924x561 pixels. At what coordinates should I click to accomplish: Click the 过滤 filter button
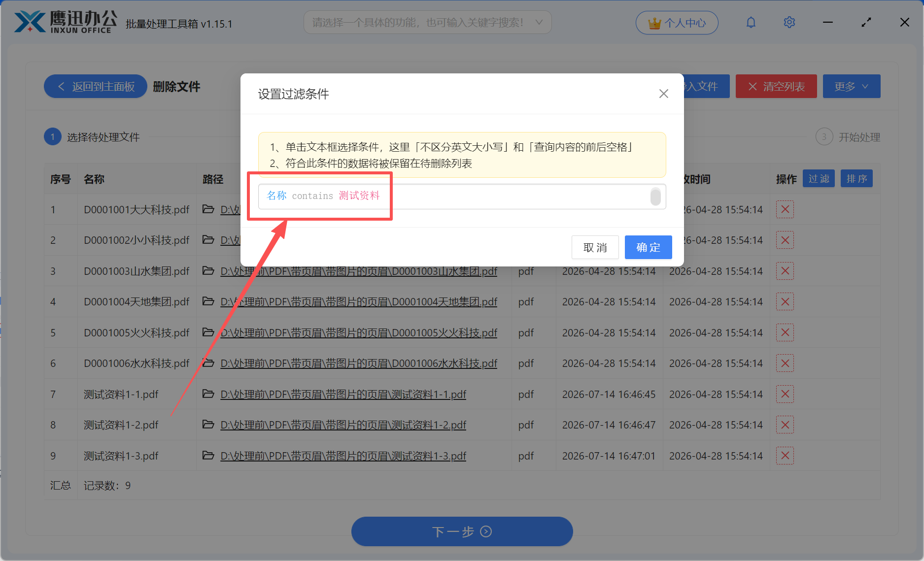[819, 179]
